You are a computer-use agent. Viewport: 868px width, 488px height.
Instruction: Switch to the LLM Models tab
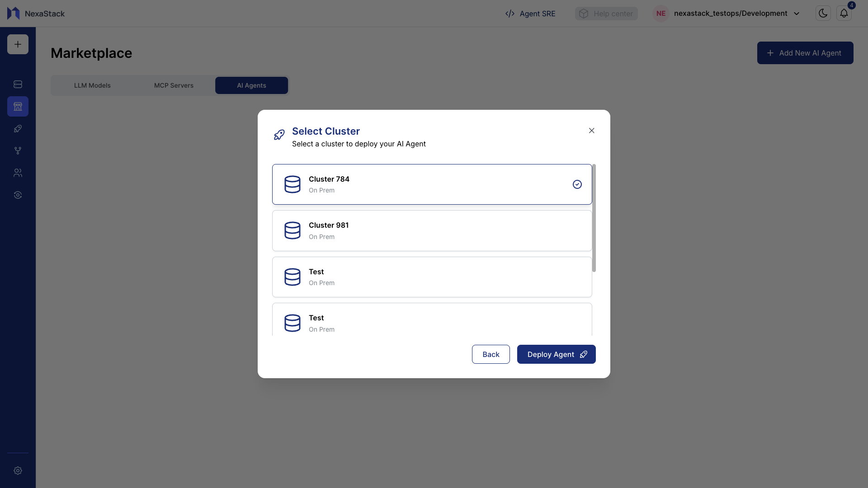click(x=92, y=85)
